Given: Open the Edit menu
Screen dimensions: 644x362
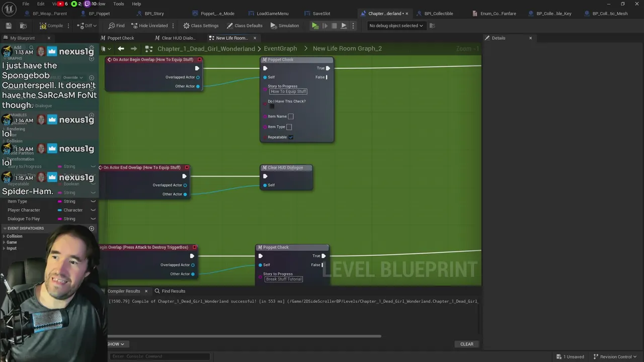Looking at the screenshot, I should 41,4.
